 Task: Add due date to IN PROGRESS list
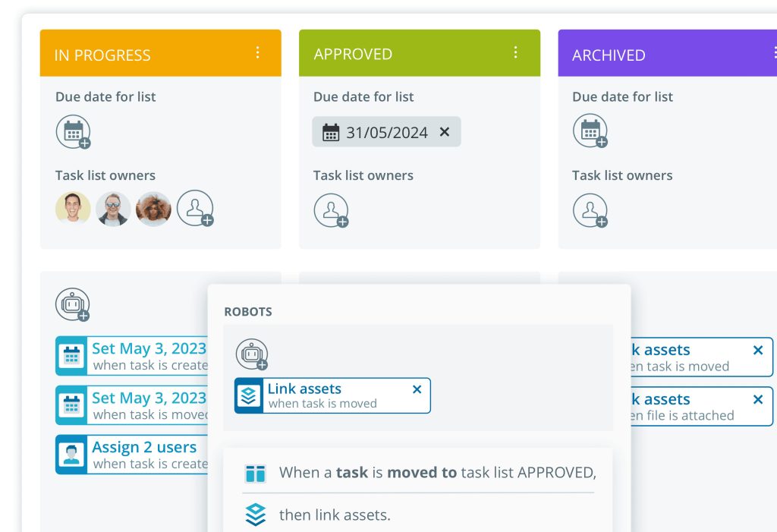(x=73, y=132)
